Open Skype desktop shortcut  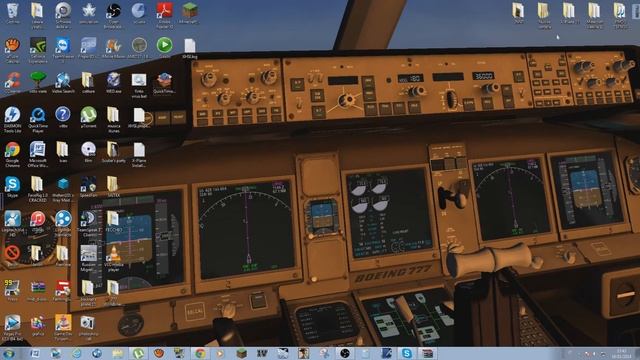click(13, 187)
